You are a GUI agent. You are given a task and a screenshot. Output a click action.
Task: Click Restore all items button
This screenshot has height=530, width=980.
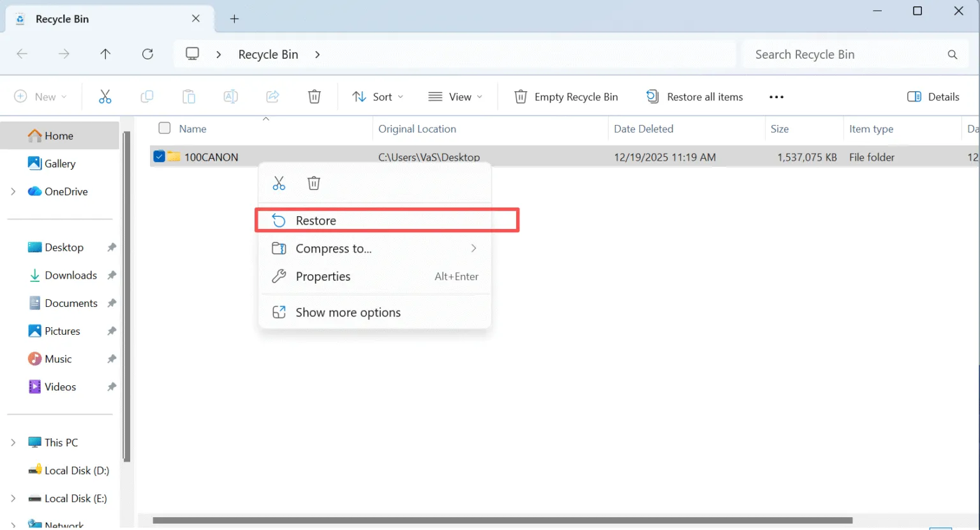tap(695, 97)
